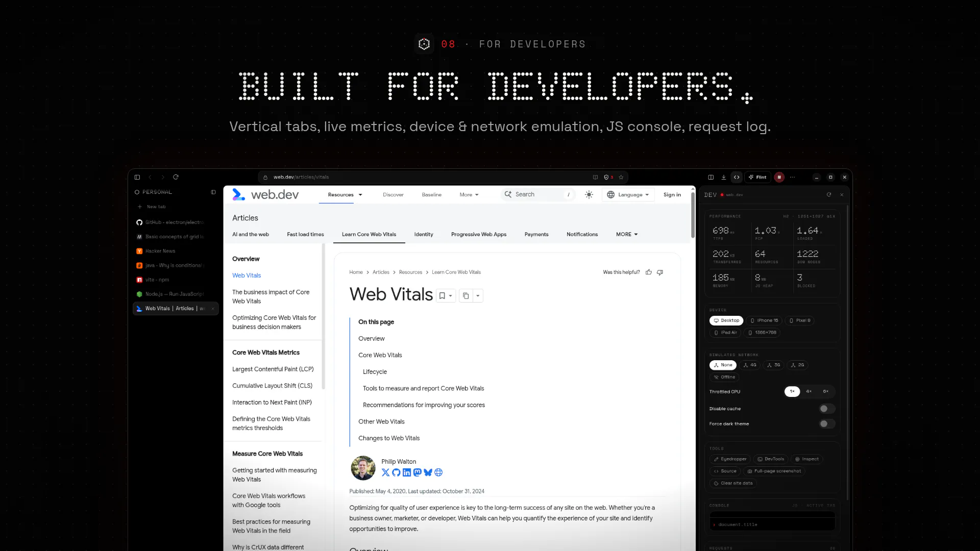Screen dimensions: 980x551
Task: Toggle web.dev light/dark theme icon
Action: pos(589,194)
